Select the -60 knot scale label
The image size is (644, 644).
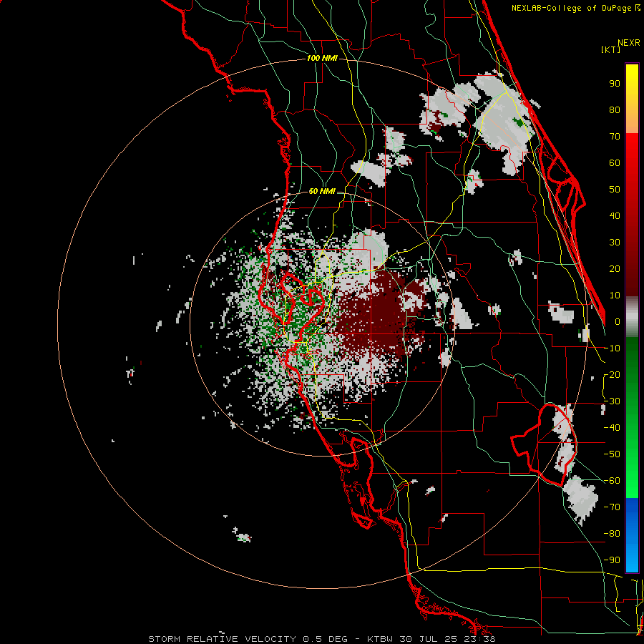coord(612,481)
